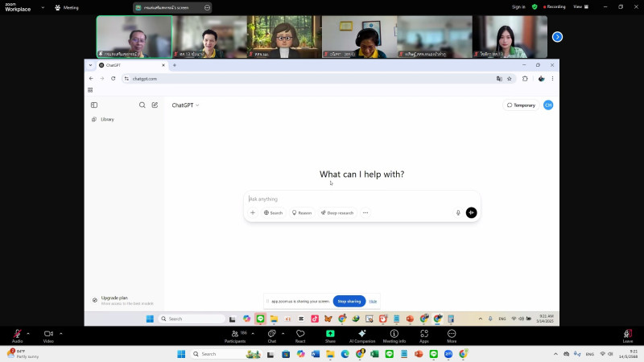Viewport: 644px width, 362px height.
Task: Click the dictation microphone in prompt
Action: 458,212
